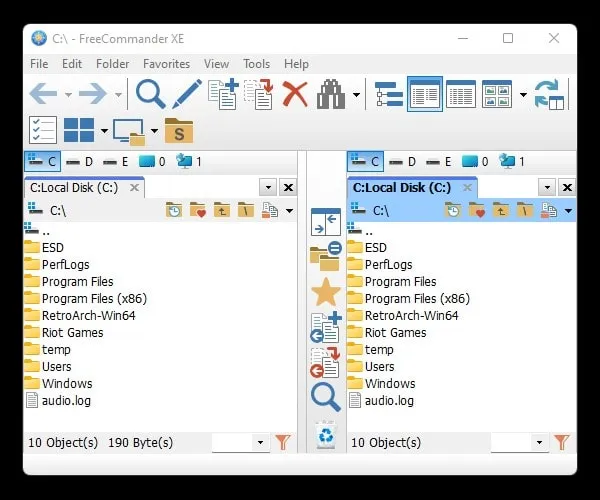
Task: Open left panel tab list dropdown
Action: [268, 187]
